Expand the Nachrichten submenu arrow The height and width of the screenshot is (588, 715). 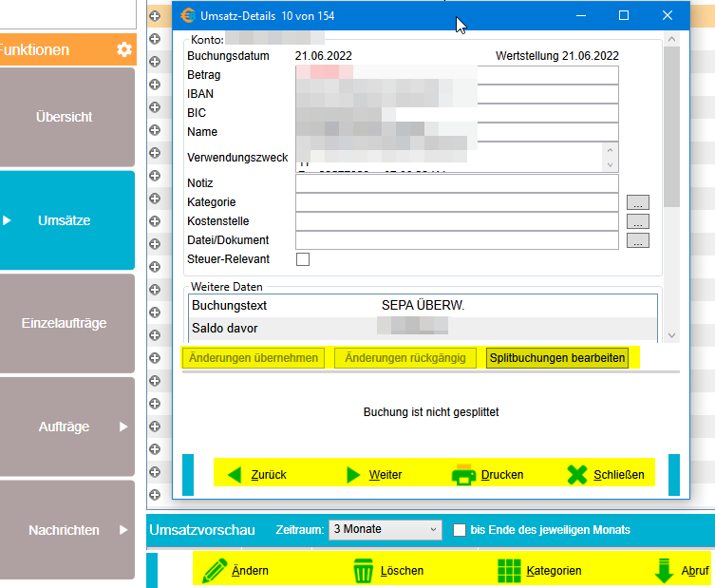click(x=123, y=530)
